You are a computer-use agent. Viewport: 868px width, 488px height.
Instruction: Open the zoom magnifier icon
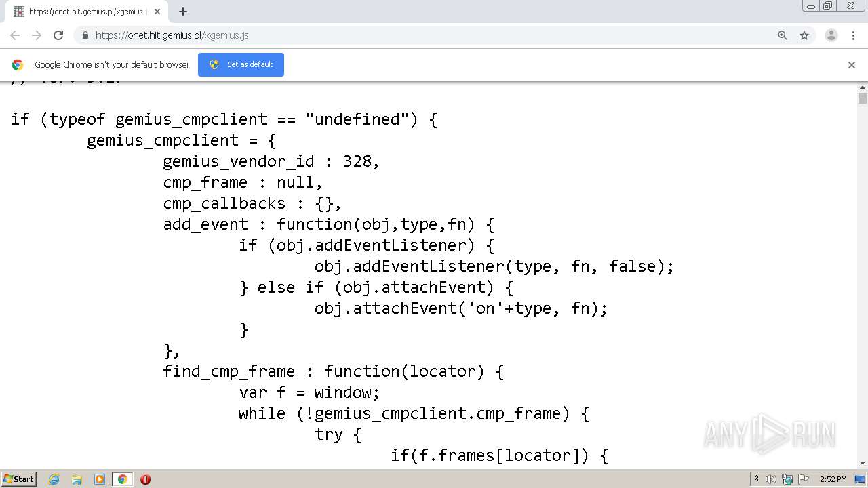pos(783,35)
